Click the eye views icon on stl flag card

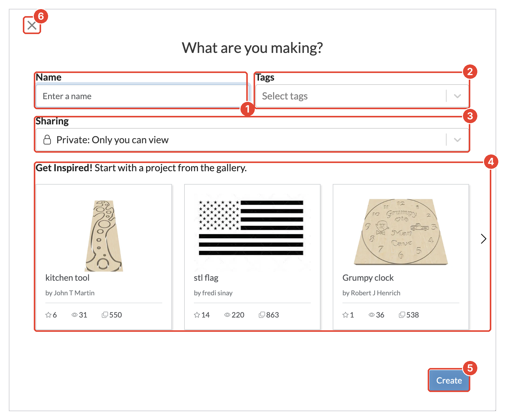click(x=227, y=315)
